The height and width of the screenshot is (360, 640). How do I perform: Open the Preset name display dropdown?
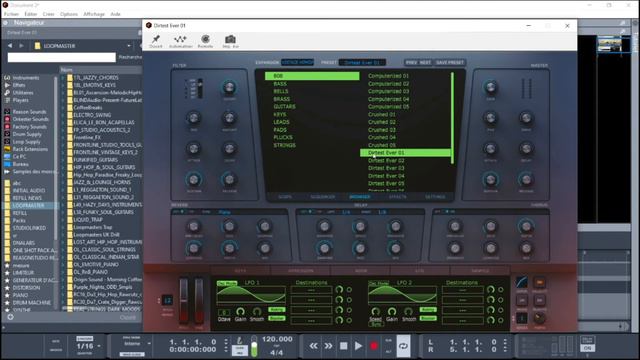tap(362, 62)
